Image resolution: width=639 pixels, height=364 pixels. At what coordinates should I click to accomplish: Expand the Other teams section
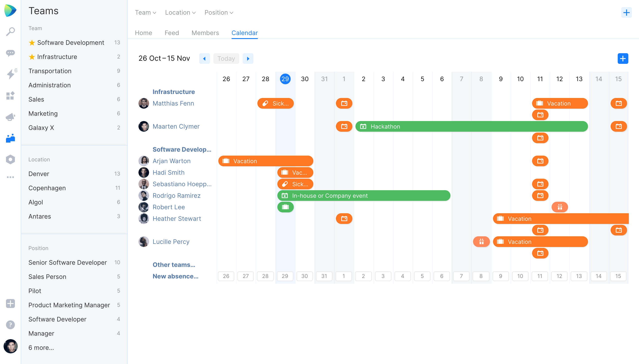pos(174,265)
